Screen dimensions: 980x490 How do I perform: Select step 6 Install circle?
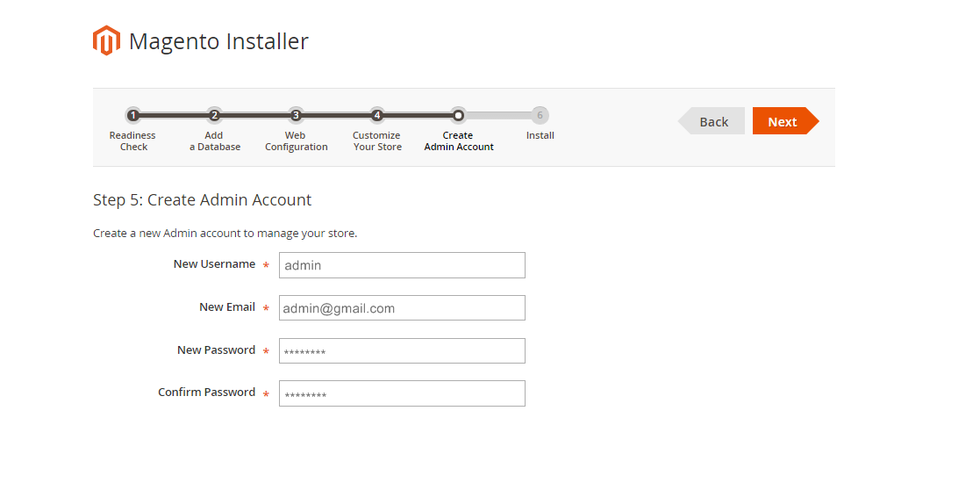pyautogui.click(x=540, y=115)
